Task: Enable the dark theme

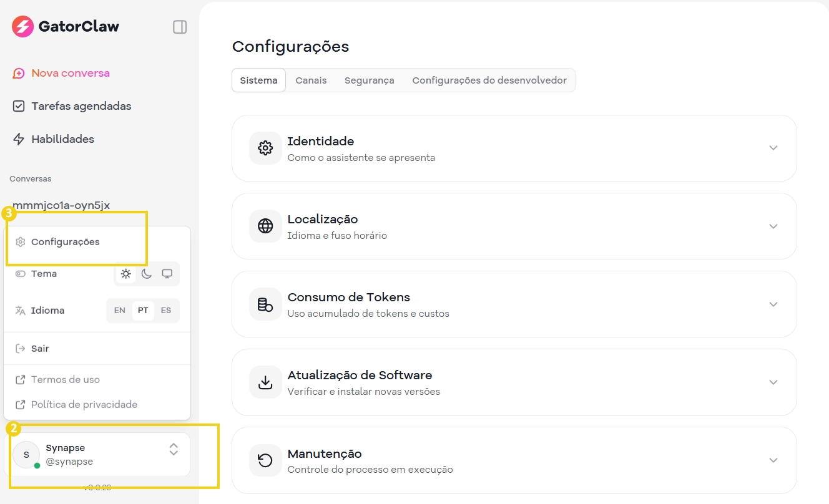Action: pos(146,273)
